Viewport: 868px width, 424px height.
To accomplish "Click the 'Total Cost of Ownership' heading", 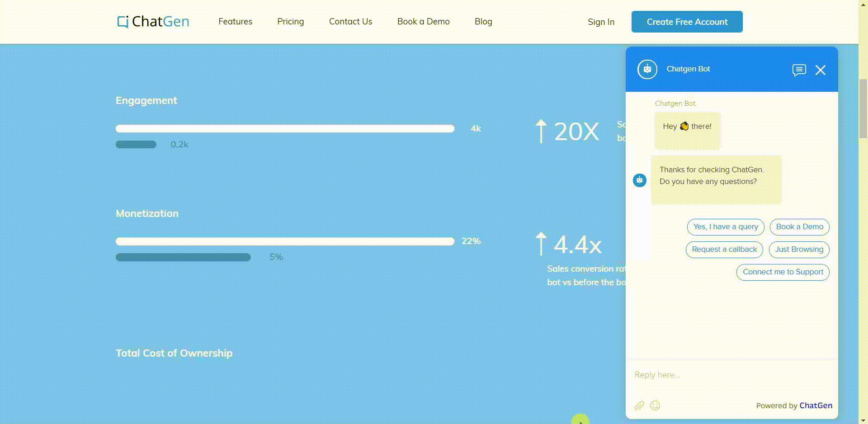I will (x=174, y=353).
